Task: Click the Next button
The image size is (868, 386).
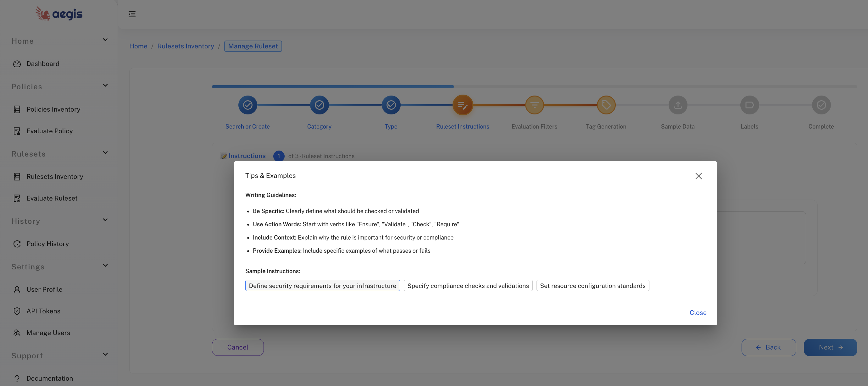Action: coord(830,347)
